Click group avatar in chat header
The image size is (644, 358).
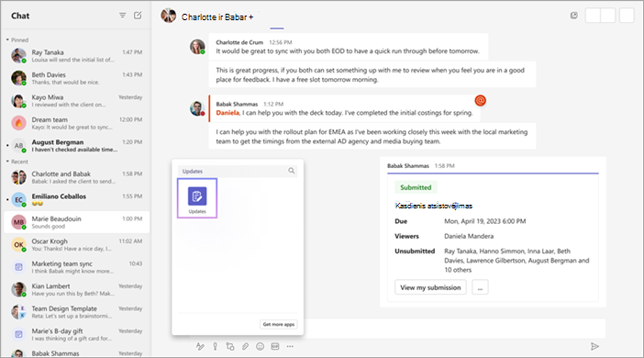tap(169, 16)
